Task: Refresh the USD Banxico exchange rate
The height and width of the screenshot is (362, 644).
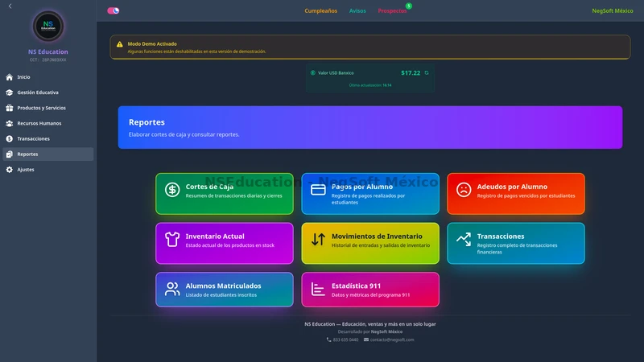Action: (x=427, y=72)
